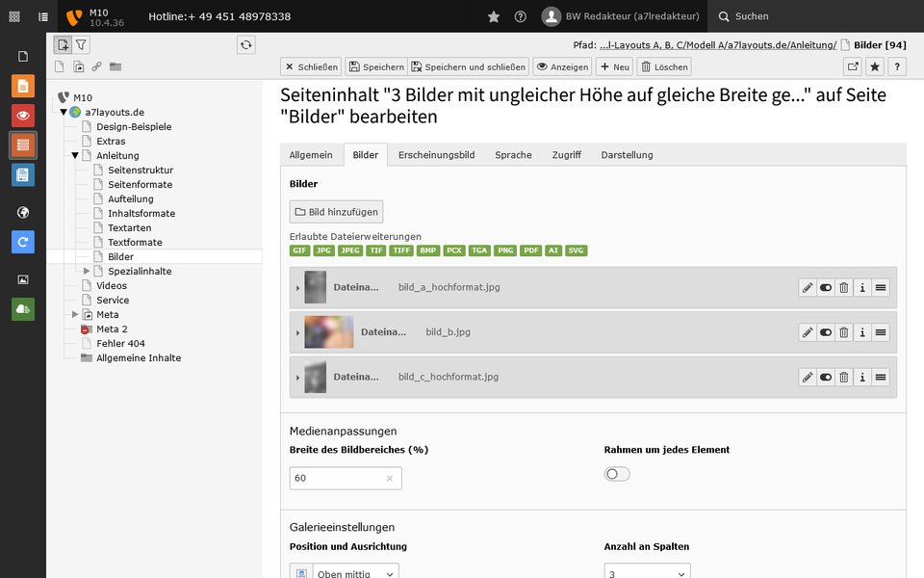The height and width of the screenshot is (578, 924).
Task: Open Anzahl an Spalten dropdown
Action: pyautogui.click(x=647, y=572)
